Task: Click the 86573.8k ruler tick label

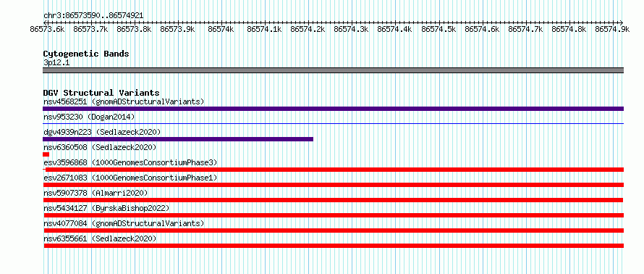Action: point(134,29)
